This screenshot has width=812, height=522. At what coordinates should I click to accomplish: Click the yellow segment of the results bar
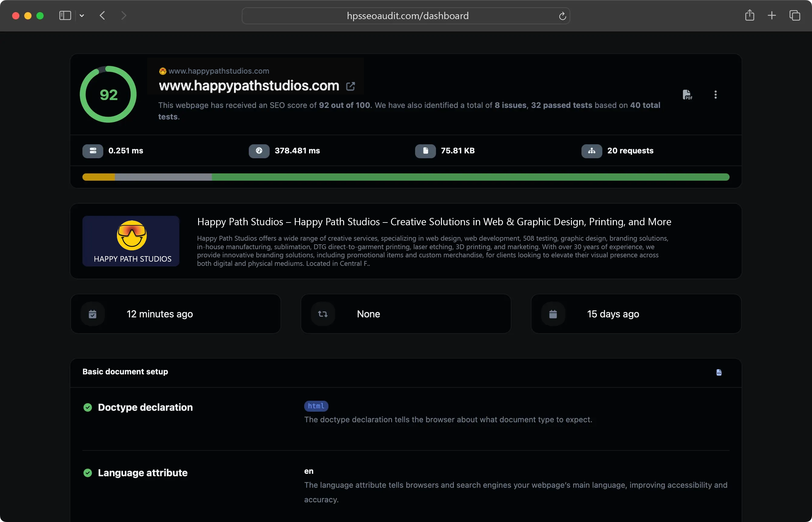[98, 177]
